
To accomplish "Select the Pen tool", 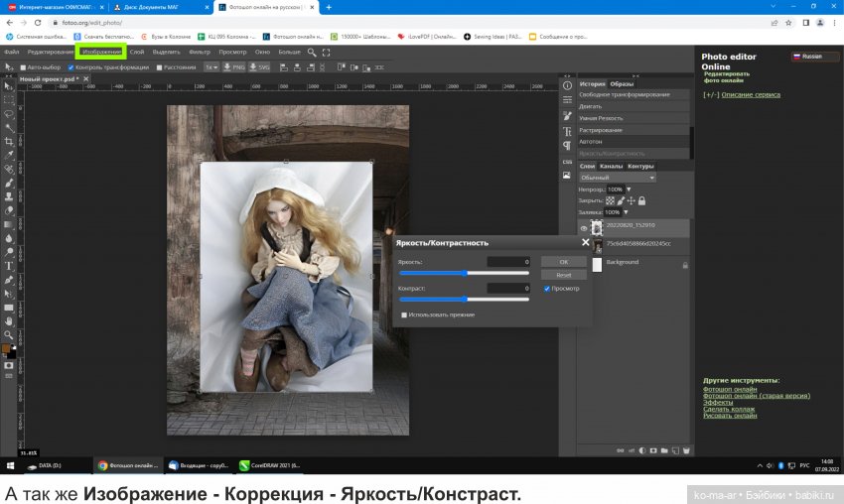I will click(x=9, y=280).
